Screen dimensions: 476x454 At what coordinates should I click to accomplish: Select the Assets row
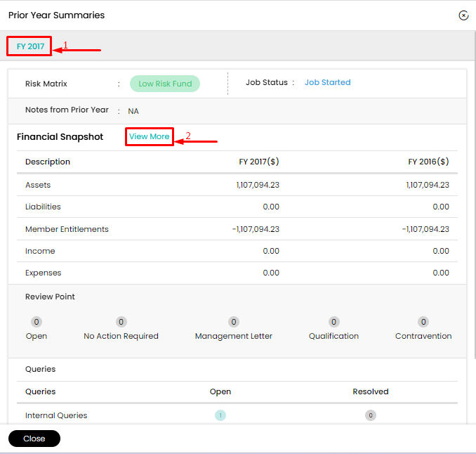[237, 185]
